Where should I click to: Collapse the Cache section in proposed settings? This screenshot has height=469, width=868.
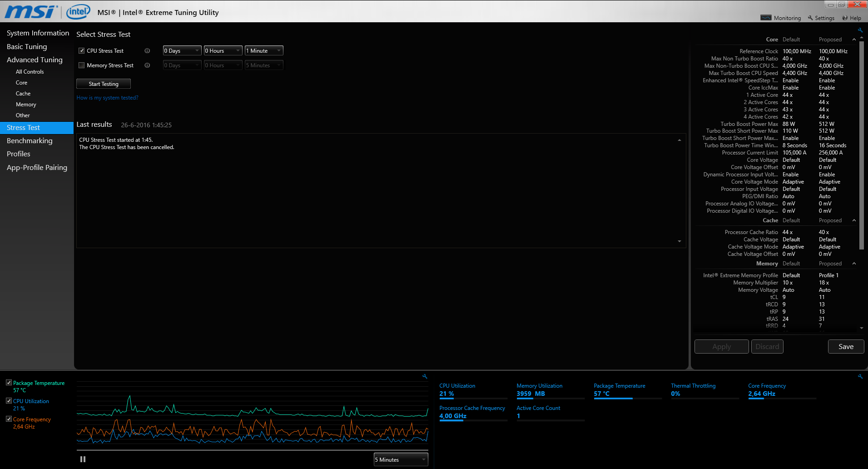[x=854, y=220]
